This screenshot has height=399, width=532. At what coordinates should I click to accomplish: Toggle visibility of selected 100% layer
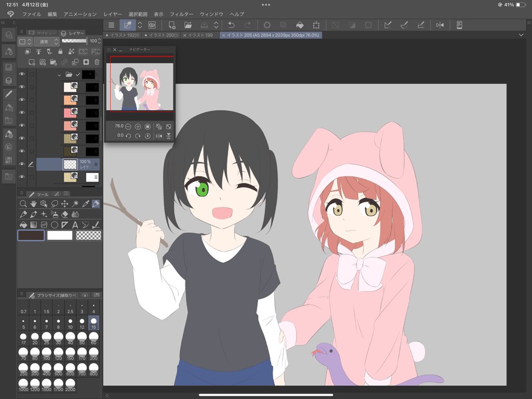22,164
